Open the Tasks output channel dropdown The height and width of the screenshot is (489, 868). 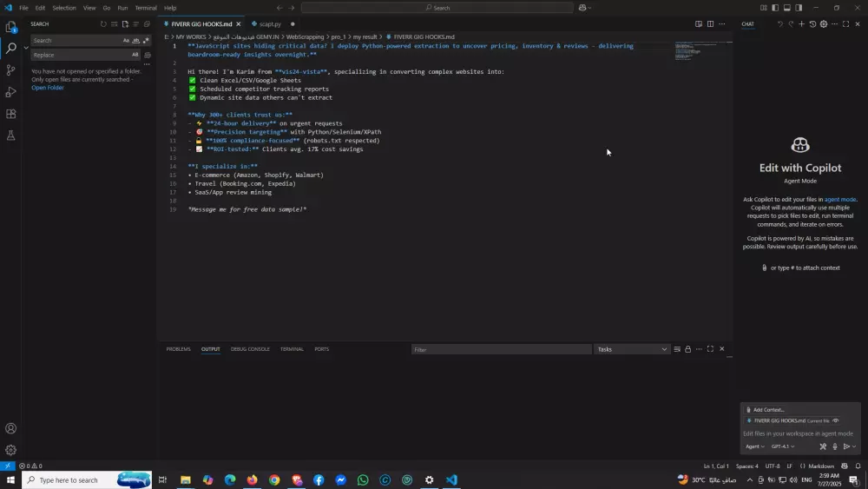point(632,349)
